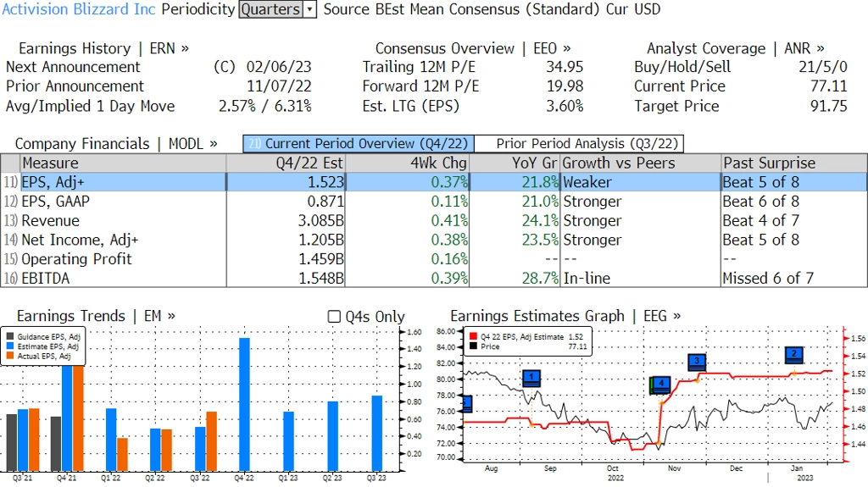Image resolution: width=868 pixels, height=487 pixels.
Task: Click Prior Announcement date 11/07/22
Action: click(279, 86)
